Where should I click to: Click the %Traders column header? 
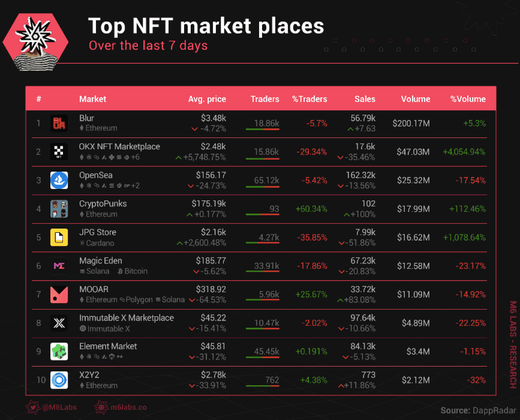click(309, 99)
